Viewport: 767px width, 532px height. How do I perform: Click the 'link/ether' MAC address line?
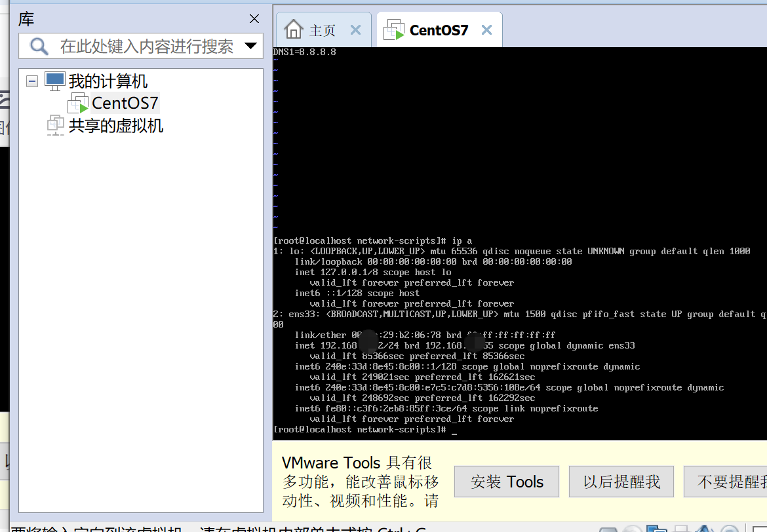[425, 335]
